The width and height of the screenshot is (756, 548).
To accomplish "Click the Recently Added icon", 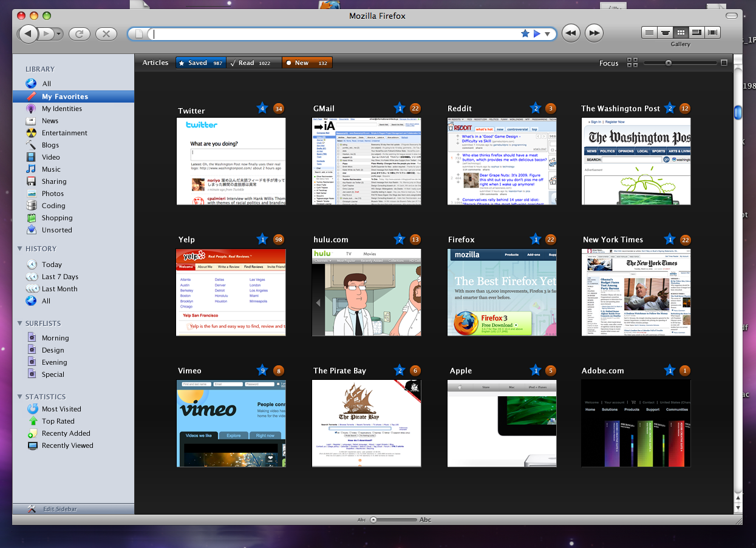I will (x=32, y=433).
